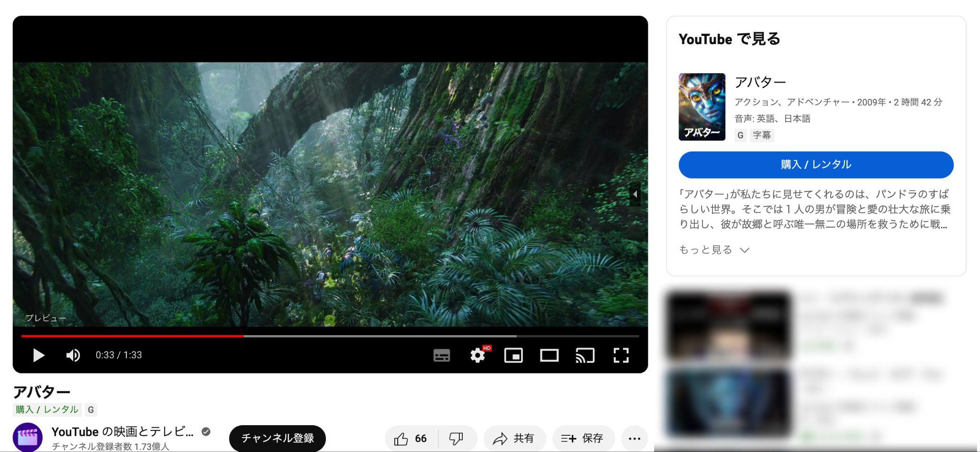The height and width of the screenshot is (452, 980).
Task: Click the アバター movie poster thumbnail
Action: (x=702, y=107)
